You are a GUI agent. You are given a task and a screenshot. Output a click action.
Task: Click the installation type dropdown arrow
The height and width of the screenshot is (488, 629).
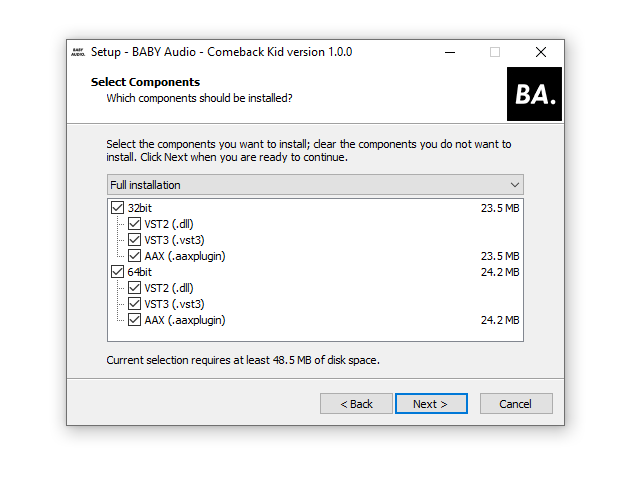coord(514,185)
